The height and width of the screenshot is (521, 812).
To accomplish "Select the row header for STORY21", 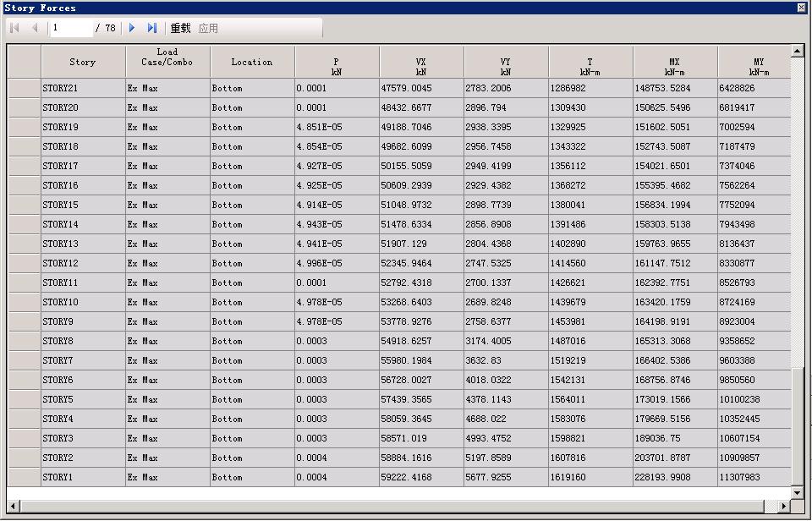I will [25, 88].
